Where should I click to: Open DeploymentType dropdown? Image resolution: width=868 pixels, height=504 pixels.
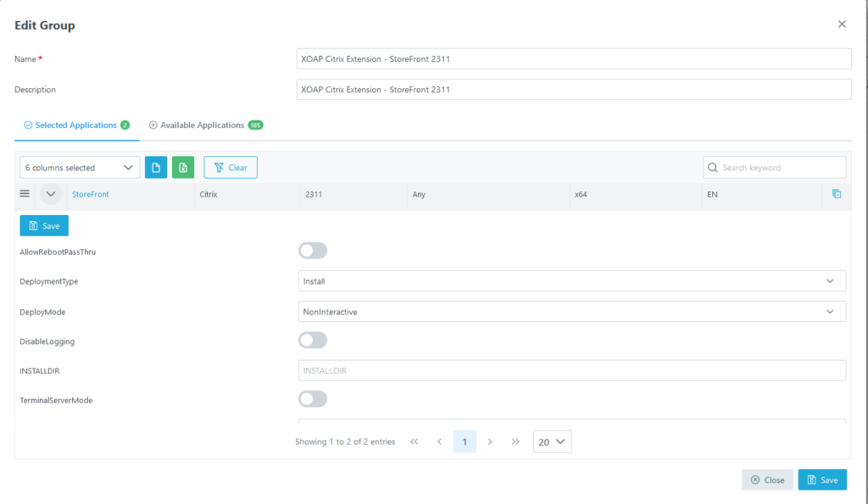coord(572,281)
